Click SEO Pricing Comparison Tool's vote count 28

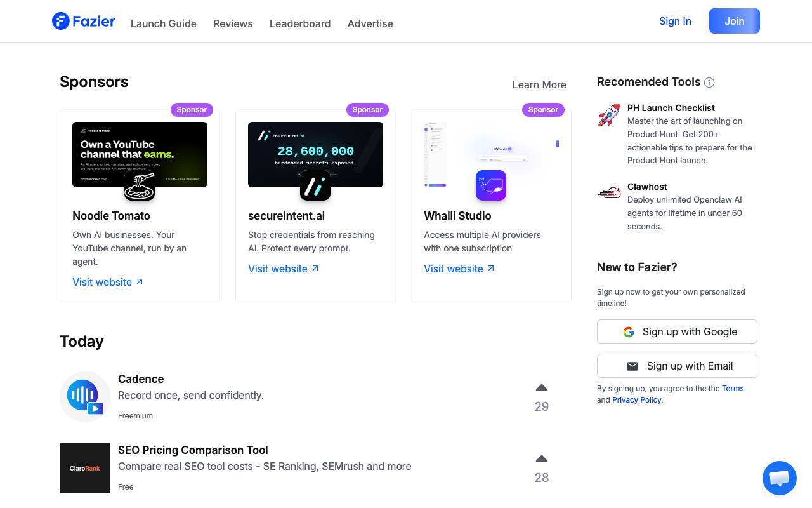[541, 478]
